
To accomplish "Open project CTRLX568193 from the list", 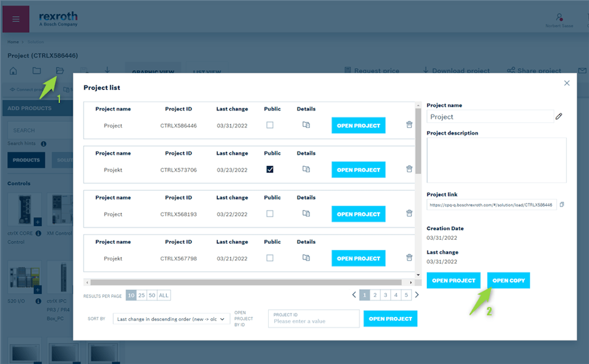I will tap(358, 214).
